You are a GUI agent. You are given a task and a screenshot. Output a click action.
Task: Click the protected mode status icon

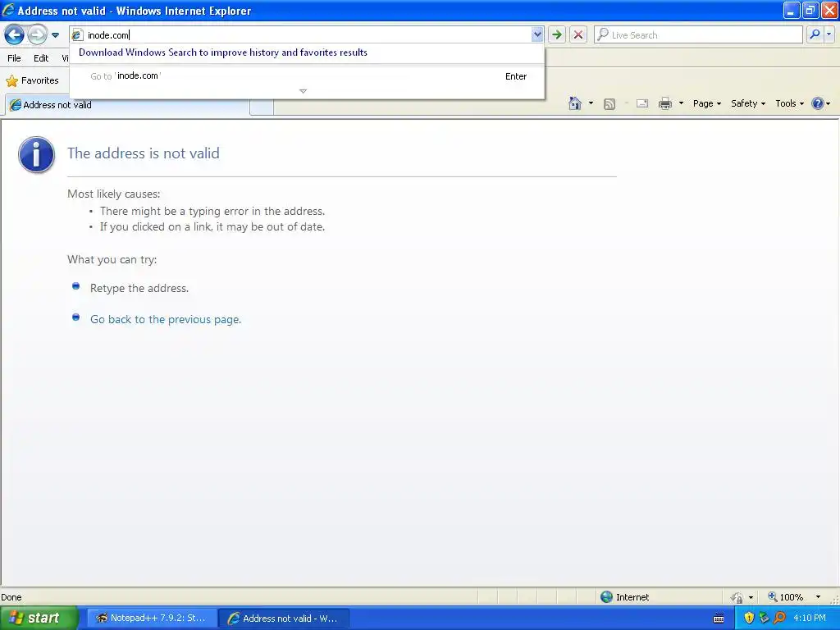pyautogui.click(x=737, y=597)
